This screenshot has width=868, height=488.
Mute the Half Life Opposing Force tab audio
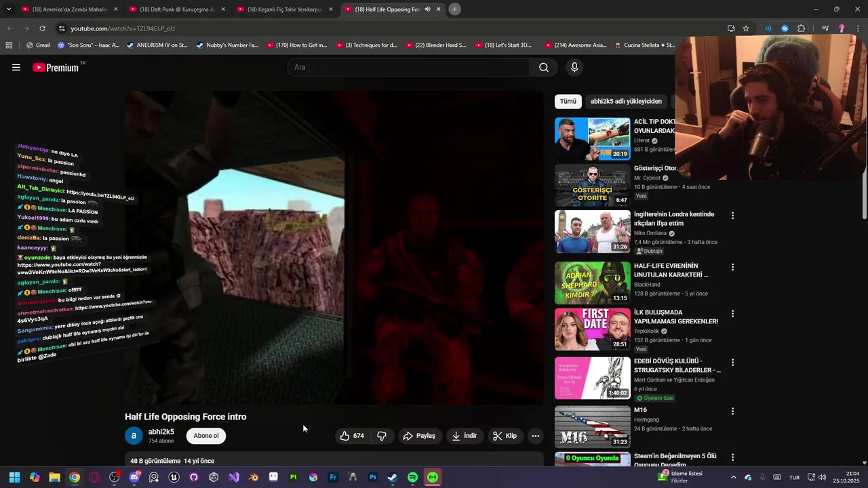427,9
